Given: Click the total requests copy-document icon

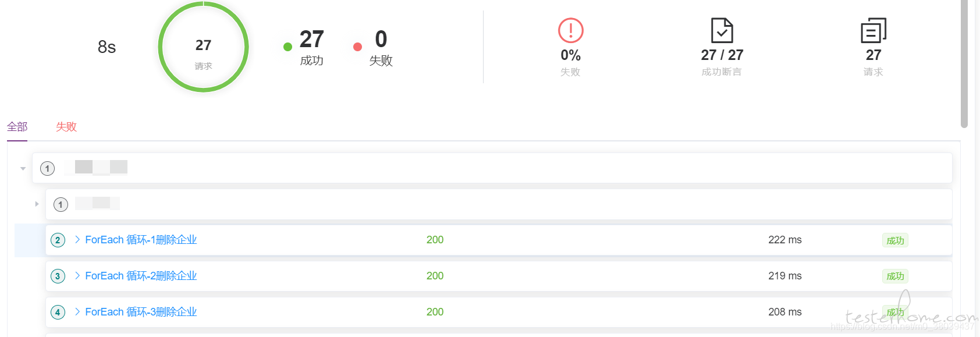Looking at the screenshot, I should [x=873, y=30].
